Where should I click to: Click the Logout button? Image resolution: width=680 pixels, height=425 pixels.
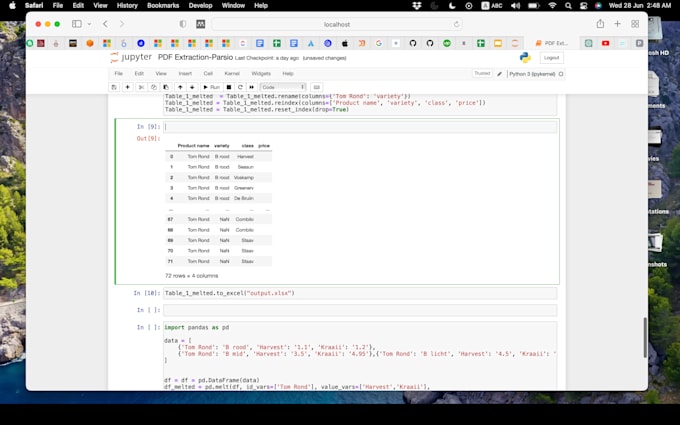tap(551, 58)
